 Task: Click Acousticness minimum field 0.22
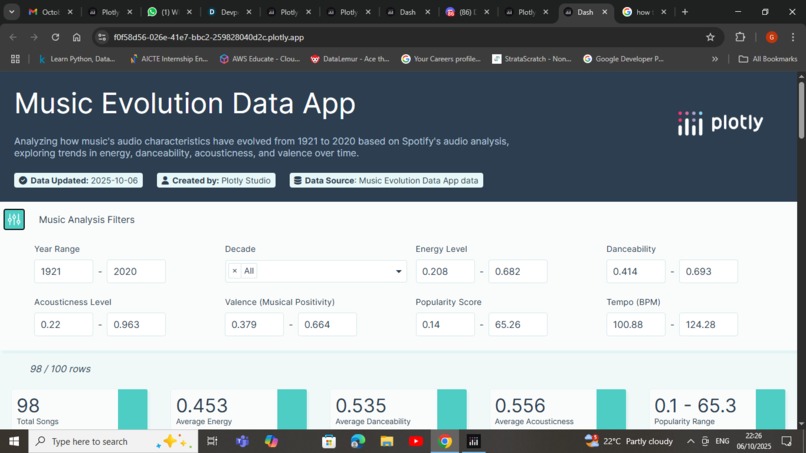click(64, 324)
